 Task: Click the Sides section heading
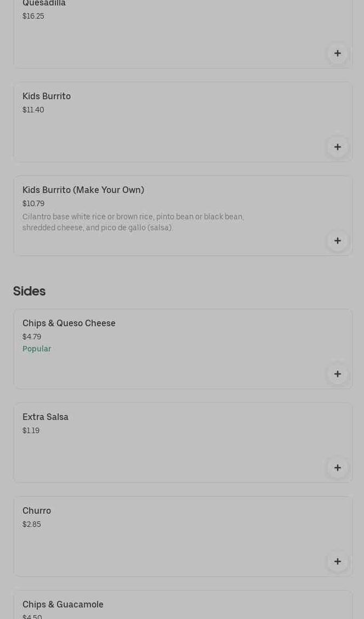(x=30, y=291)
